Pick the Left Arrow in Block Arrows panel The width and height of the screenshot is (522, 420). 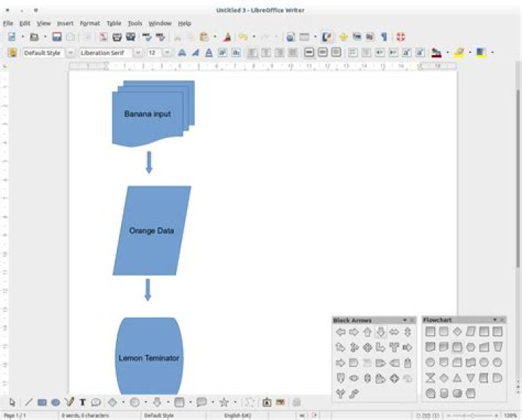coord(341,332)
